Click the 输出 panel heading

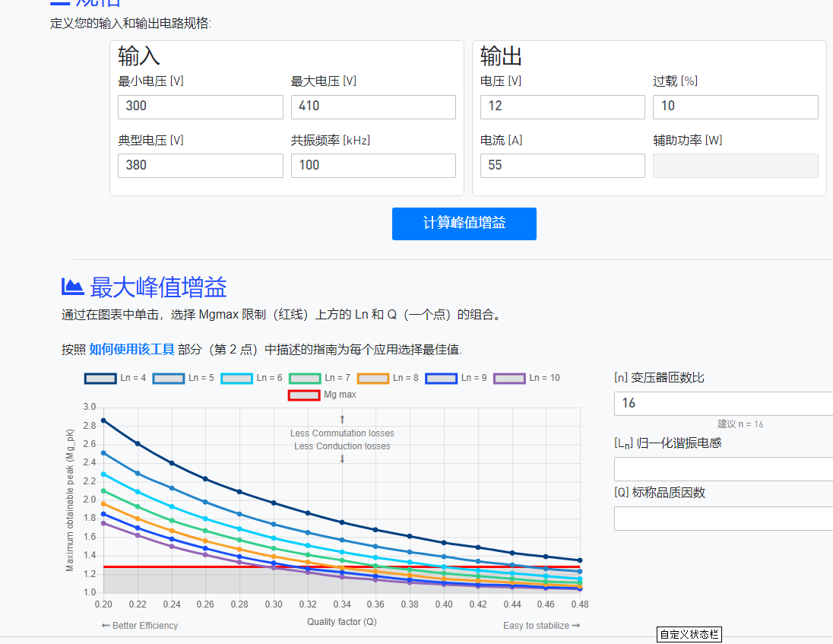click(501, 56)
